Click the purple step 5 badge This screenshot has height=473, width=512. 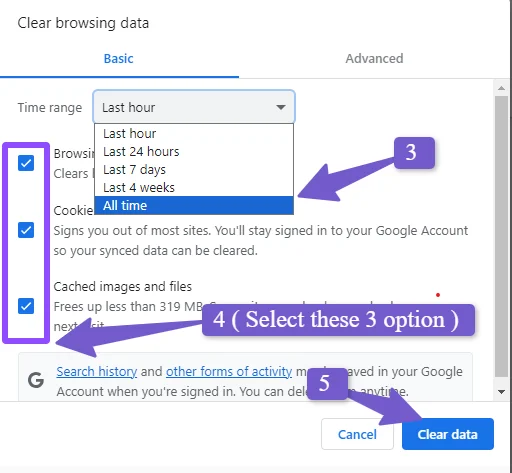tap(327, 384)
